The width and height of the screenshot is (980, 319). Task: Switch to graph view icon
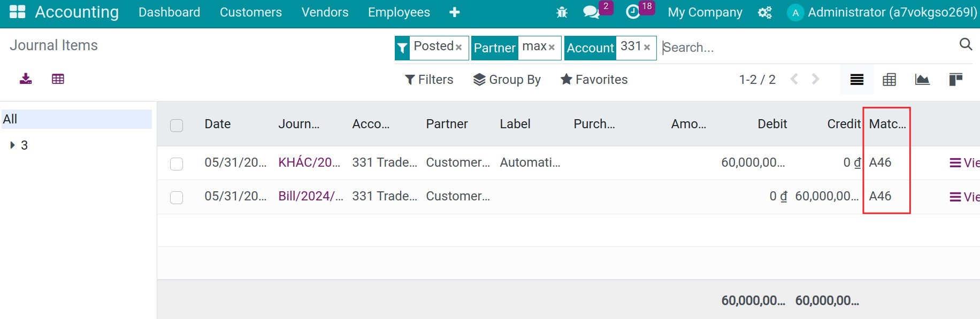pyautogui.click(x=922, y=80)
